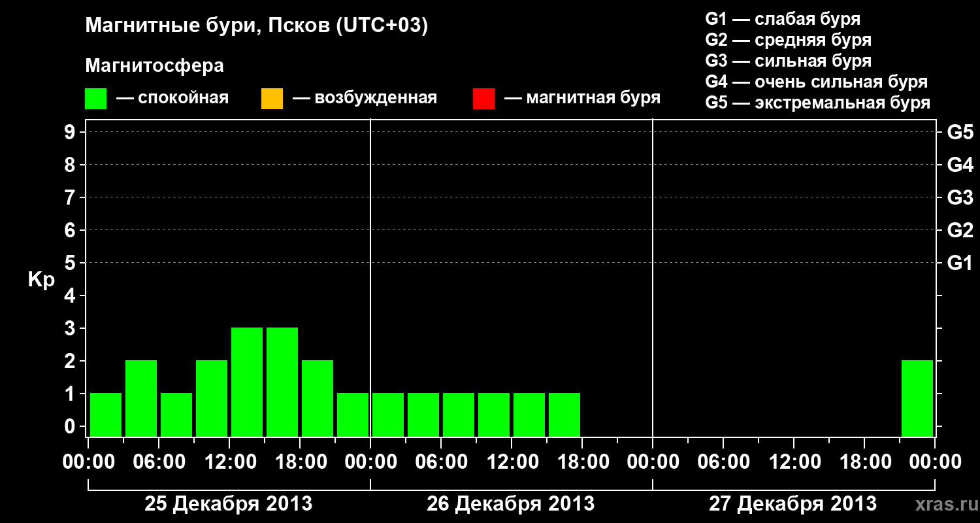Viewport: 980px width, 523px height.
Task: Click the 25 December 15:00–18:00 bar at Kp 3
Action: pos(282,382)
